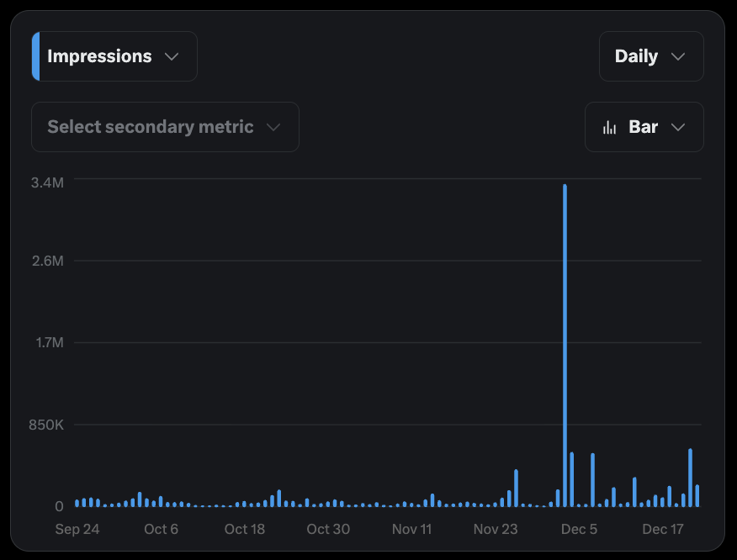Image resolution: width=737 pixels, height=560 pixels.
Task: Click the first bar above Sep 24
Action: [77, 503]
